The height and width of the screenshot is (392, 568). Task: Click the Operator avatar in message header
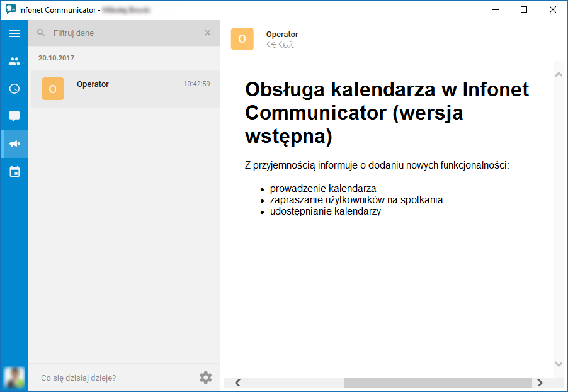242,39
